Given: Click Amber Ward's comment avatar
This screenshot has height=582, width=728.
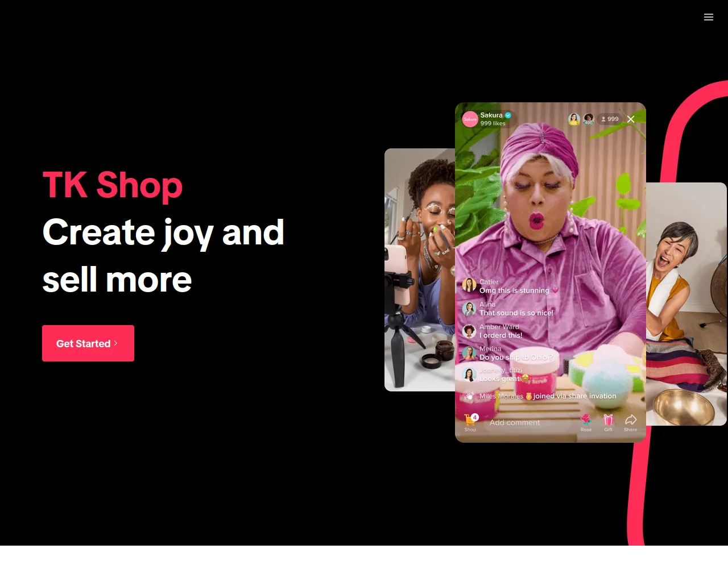Looking at the screenshot, I should (x=469, y=331).
